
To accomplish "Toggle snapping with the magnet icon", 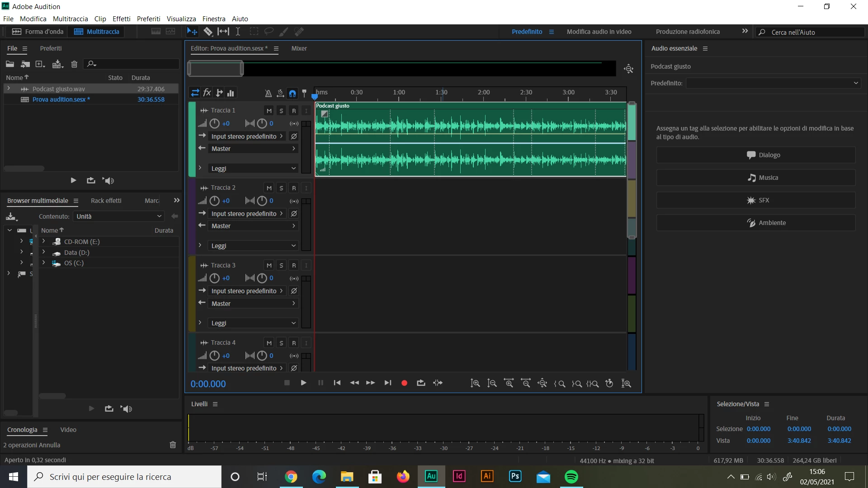I will pos(292,94).
